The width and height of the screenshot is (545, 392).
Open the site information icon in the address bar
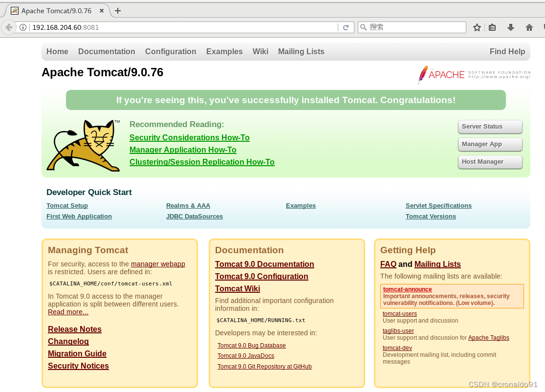click(23, 27)
